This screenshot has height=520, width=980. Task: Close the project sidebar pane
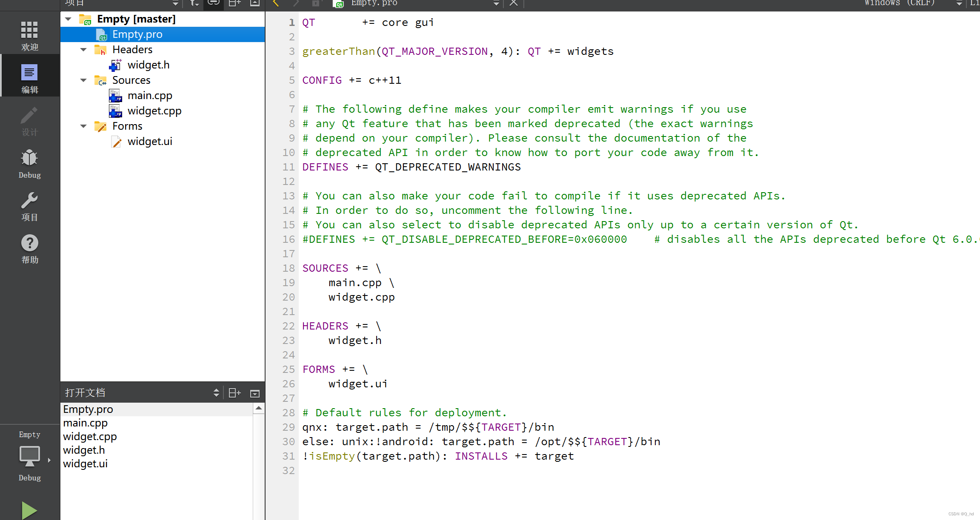254,3
